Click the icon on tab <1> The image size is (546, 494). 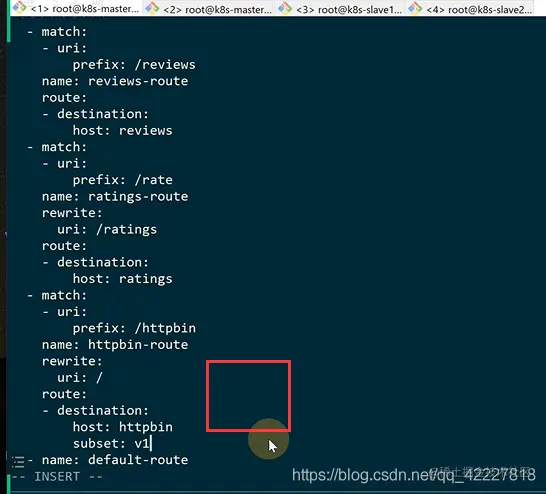[20, 7]
